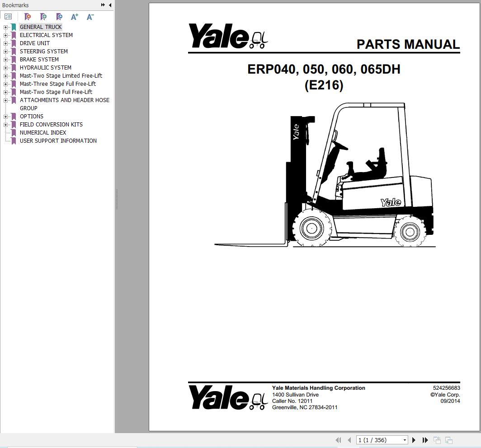Open previous view icon
This screenshot has width=481, height=448.
(437, 439)
